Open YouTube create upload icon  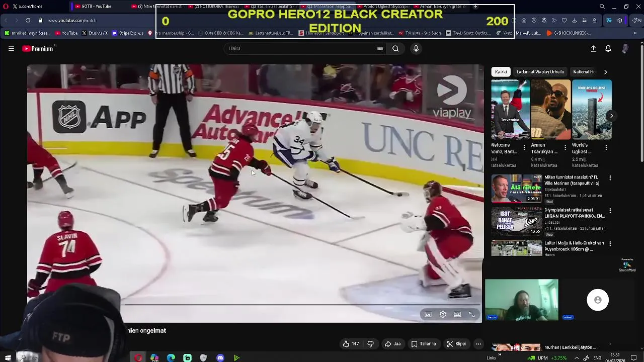pos(593,49)
